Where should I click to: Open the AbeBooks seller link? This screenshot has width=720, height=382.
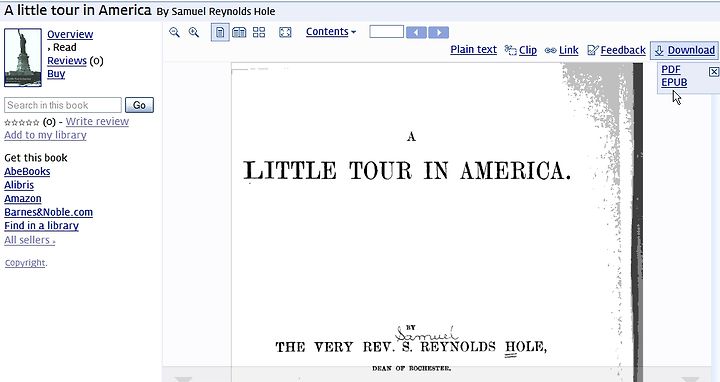(27, 171)
